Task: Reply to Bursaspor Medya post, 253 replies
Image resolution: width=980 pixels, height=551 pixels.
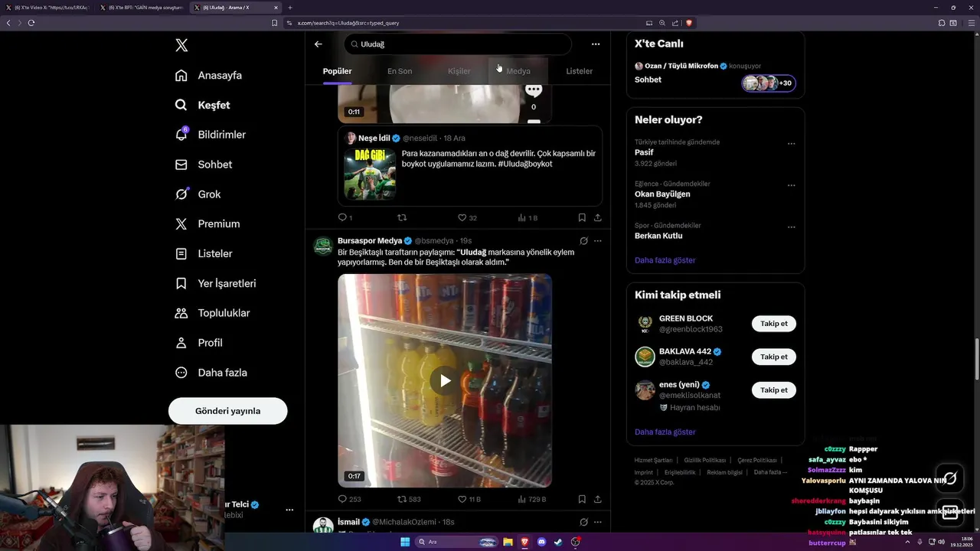Action: pos(349,499)
